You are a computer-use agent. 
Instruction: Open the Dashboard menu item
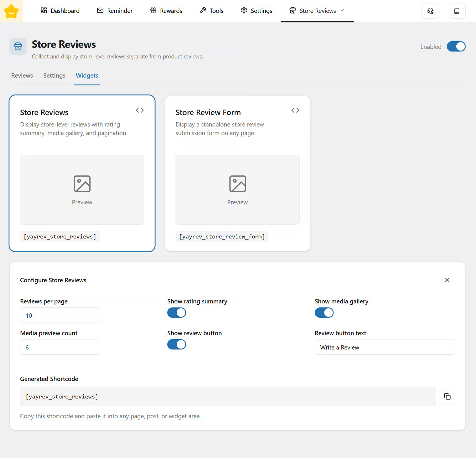[60, 11]
